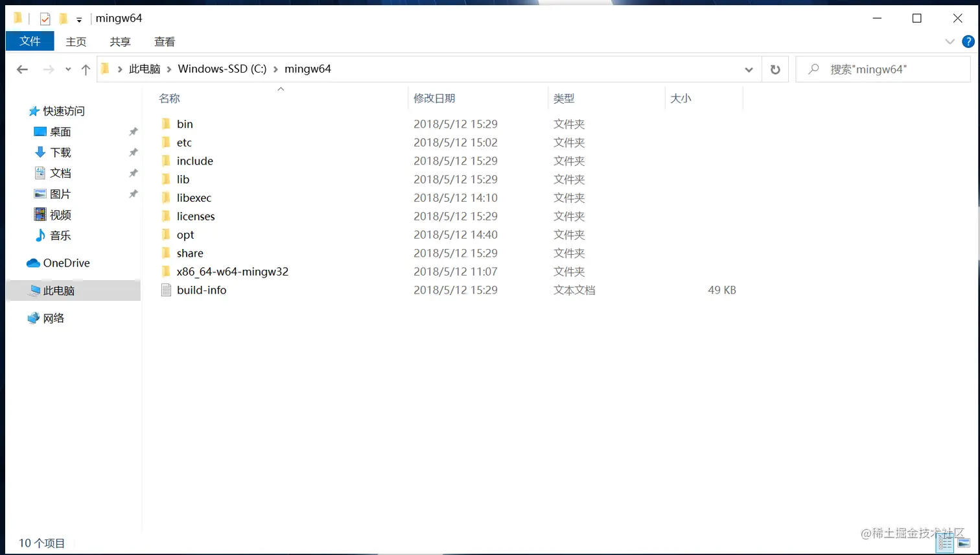The width and height of the screenshot is (980, 555).
Task: Switch to the 查看 ribbon tab
Action: click(164, 41)
